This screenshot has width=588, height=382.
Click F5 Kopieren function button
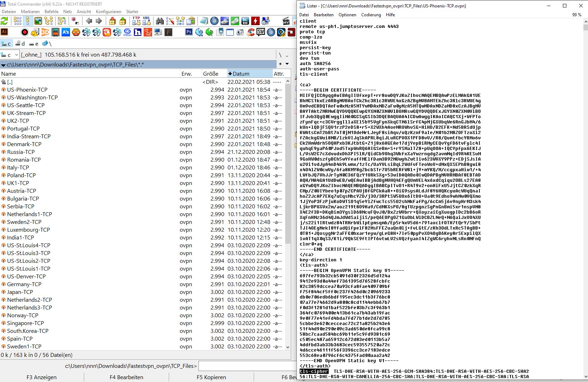pyautogui.click(x=211, y=377)
